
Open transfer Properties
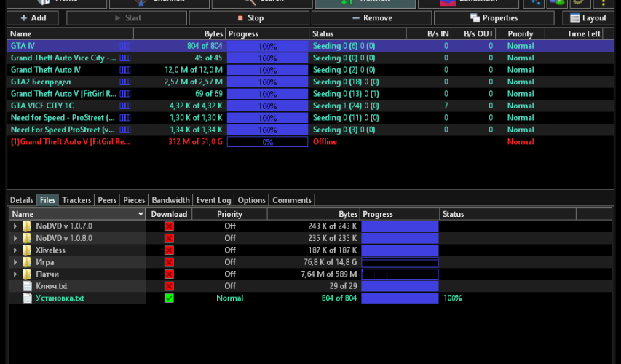(494, 17)
